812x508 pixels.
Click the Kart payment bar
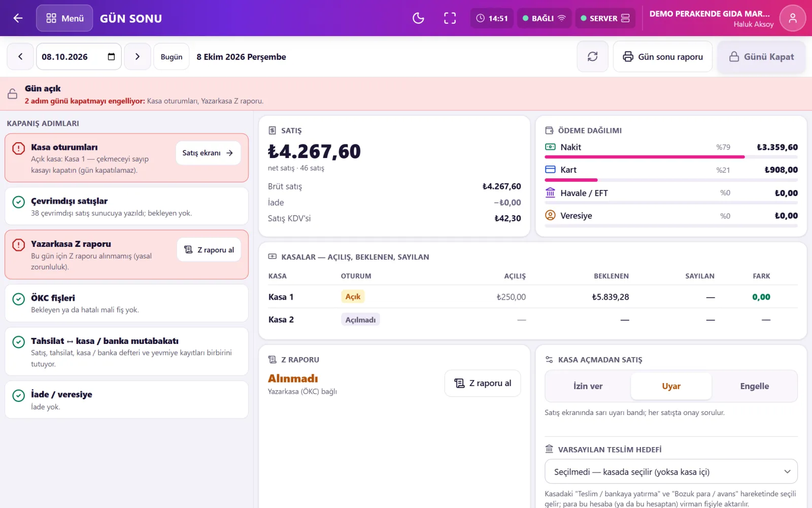click(x=671, y=180)
